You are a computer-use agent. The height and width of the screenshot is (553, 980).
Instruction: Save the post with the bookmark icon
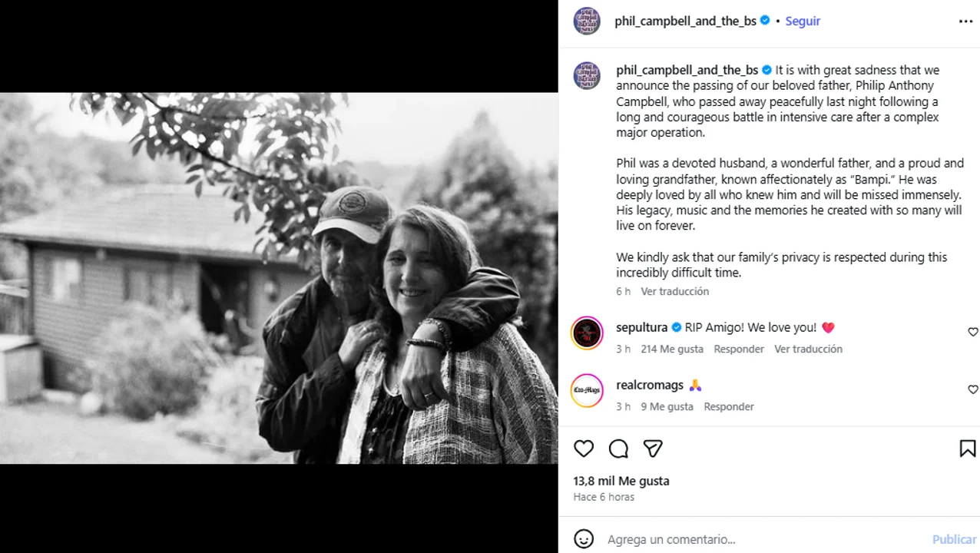point(967,449)
